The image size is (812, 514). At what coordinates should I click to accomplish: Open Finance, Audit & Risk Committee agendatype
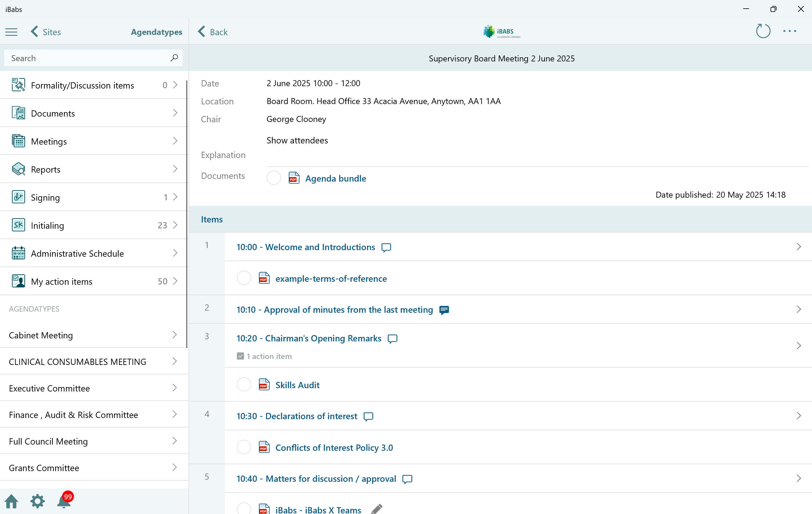pos(94,415)
